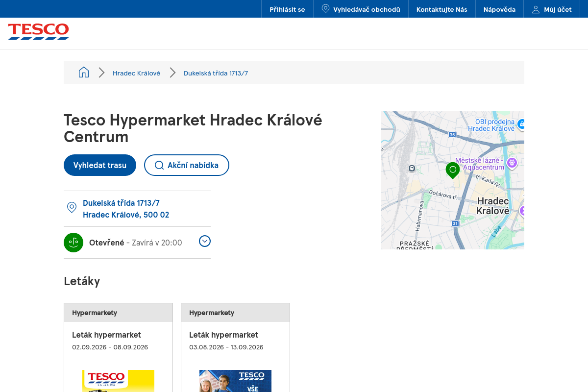This screenshot has width=588, height=392.
Task: Click road number 31 badge on map
Action: point(455,223)
